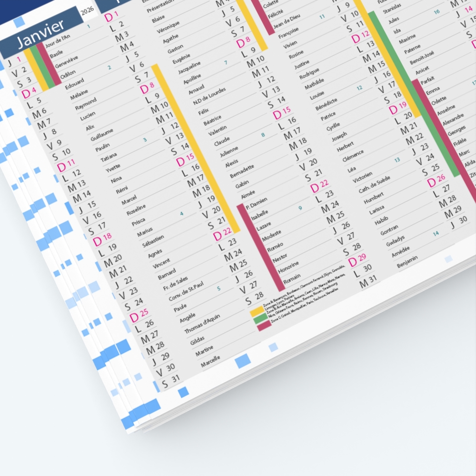Pick the green Zone B legend swatch
Screen dimensions: 476x476
coord(260,318)
